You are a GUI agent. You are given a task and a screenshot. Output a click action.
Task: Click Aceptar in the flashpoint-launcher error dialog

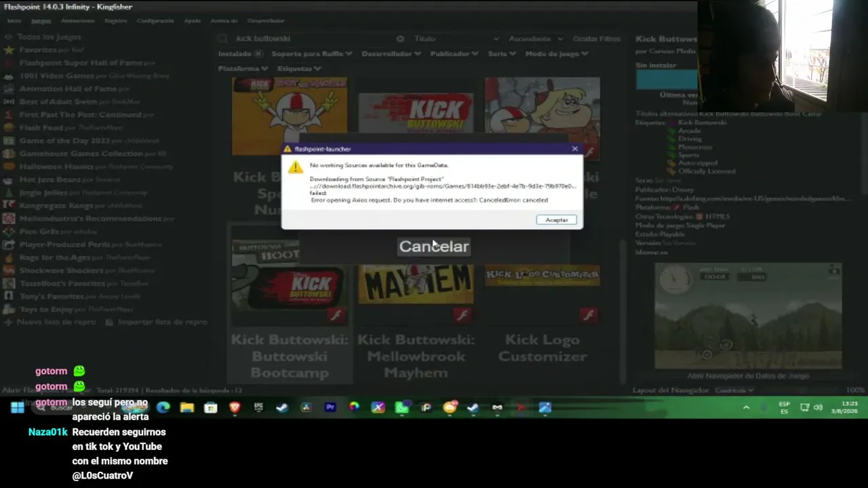pyautogui.click(x=556, y=220)
